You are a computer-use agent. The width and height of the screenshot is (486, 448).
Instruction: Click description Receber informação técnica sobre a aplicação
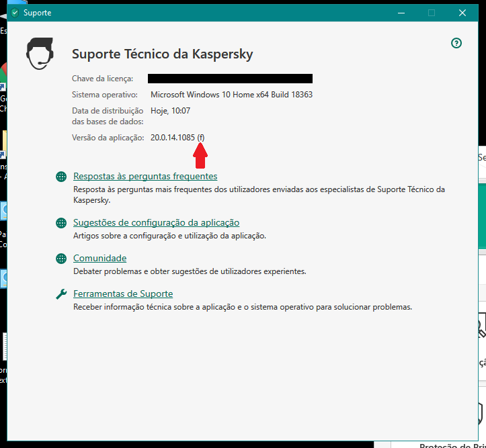(243, 307)
